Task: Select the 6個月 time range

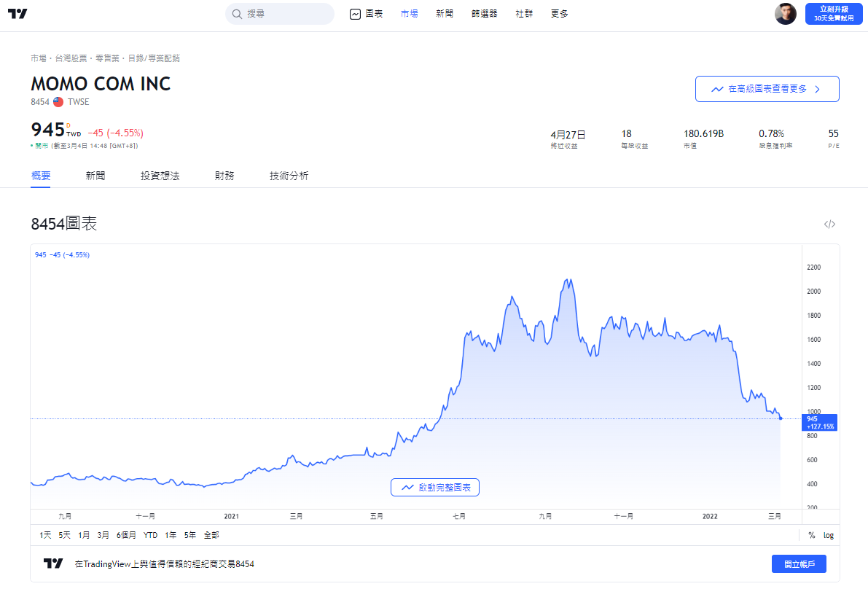Action: 126,535
